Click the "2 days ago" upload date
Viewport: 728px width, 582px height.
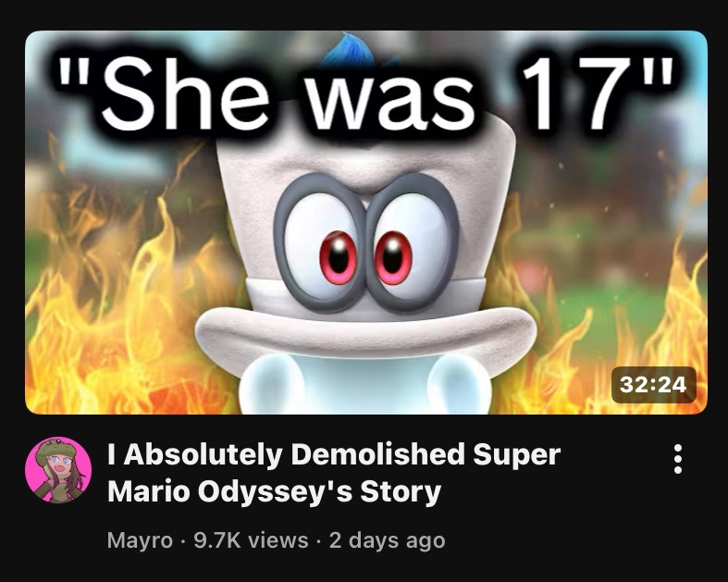(388, 540)
